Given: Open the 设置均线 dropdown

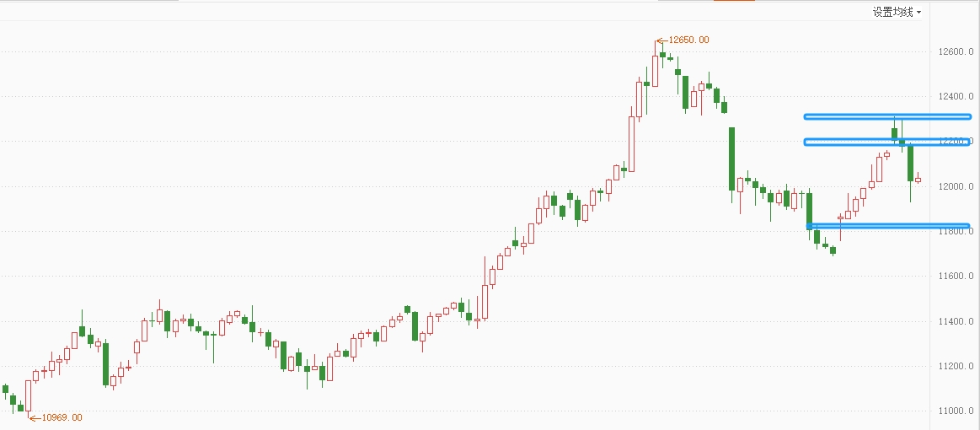Looking at the screenshot, I should 897,12.
